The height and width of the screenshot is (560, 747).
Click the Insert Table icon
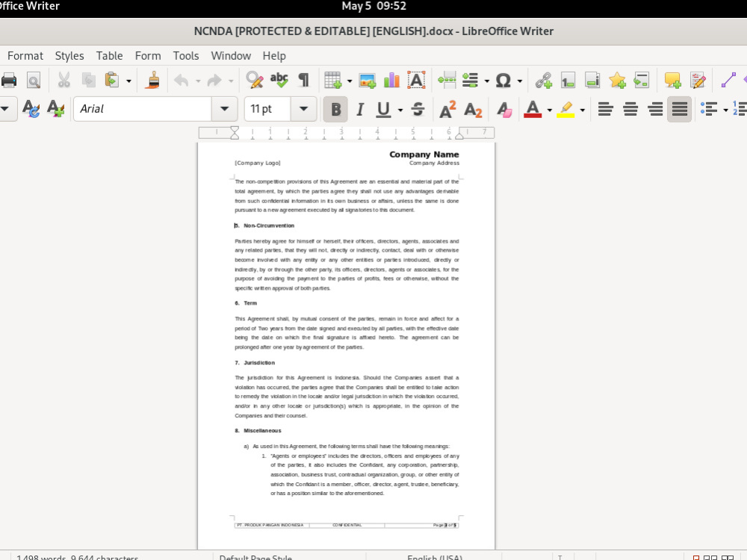click(x=333, y=81)
